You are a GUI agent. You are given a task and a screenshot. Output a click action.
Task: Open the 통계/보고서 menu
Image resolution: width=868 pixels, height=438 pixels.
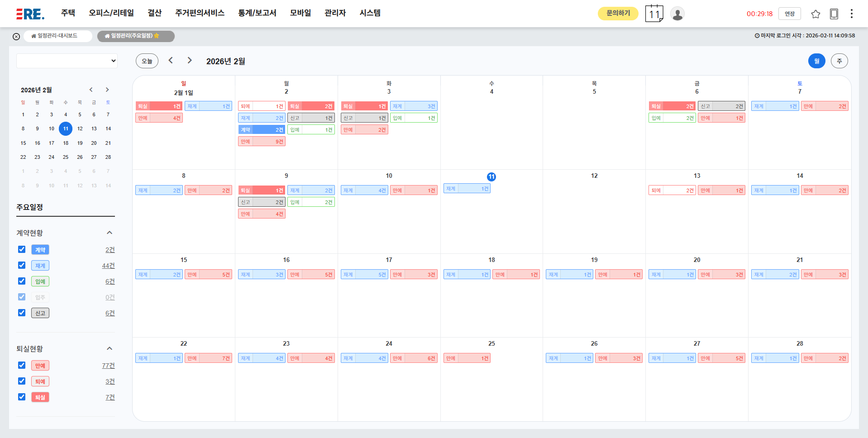(x=257, y=13)
